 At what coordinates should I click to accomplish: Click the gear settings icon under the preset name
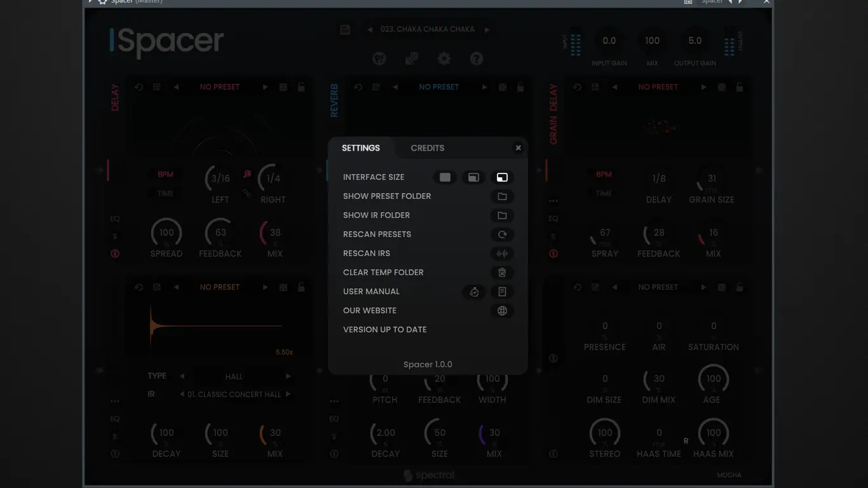point(444,59)
